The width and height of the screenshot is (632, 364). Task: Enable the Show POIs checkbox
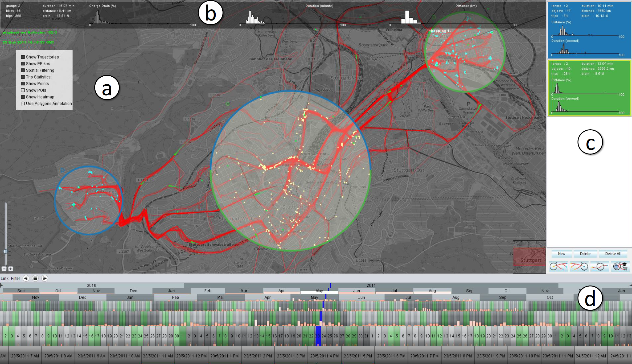pyautogui.click(x=23, y=90)
